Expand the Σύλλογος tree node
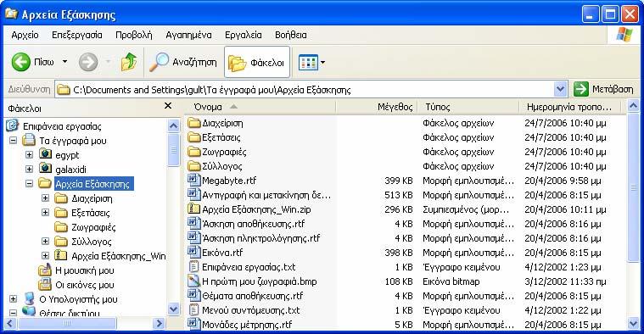 point(45,242)
